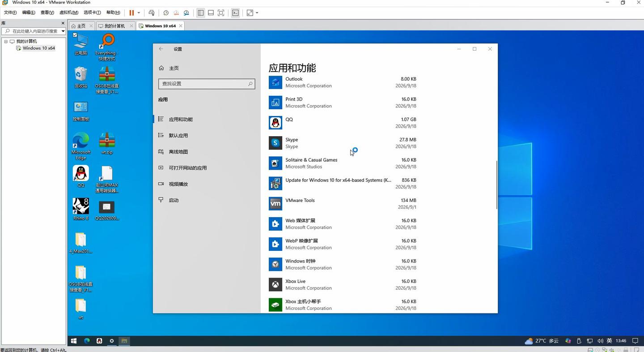Screen dimensions: 644x352
Task: Toggle the library sidebar view icon
Action: (x=201, y=13)
